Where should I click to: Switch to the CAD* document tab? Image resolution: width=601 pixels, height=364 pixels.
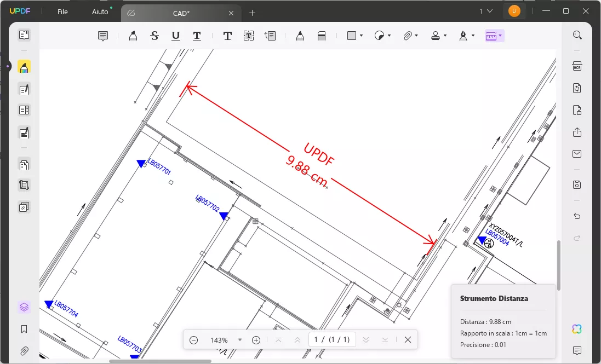tap(181, 13)
